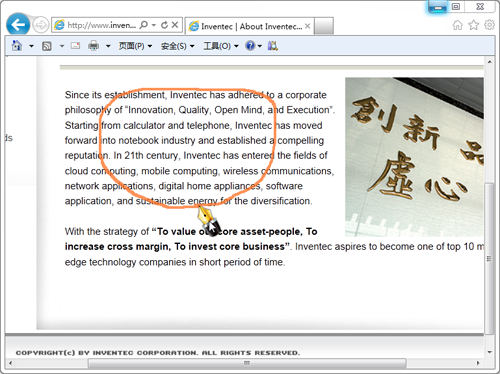Refresh the page with the reload icon
The image size is (500, 374).
point(164,25)
